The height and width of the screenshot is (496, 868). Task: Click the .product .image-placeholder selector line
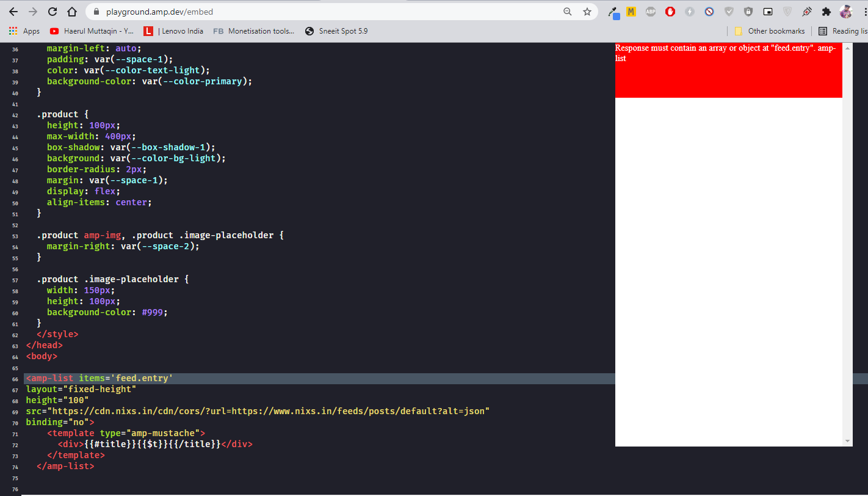pos(112,279)
